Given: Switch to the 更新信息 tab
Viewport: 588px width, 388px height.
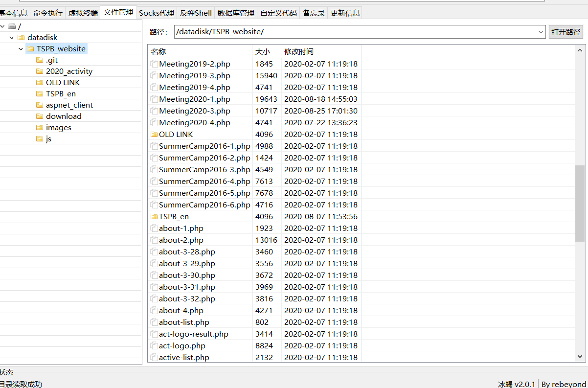Looking at the screenshot, I should 345,13.
